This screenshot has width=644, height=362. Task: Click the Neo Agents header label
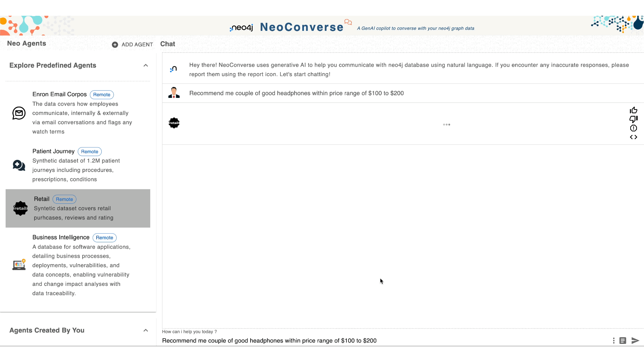[x=26, y=43]
